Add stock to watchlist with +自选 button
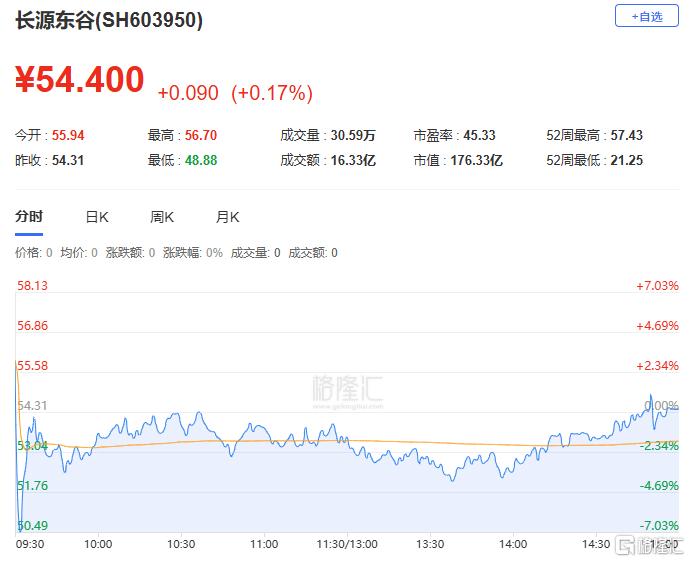Screen dimensions: 690x562 click(x=646, y=16)
